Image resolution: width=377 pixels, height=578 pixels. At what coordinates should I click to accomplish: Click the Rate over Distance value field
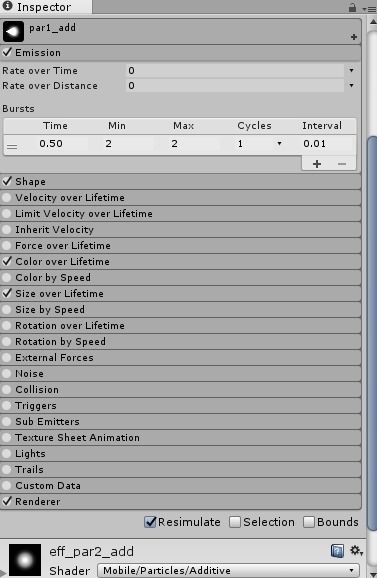[235, 86]
